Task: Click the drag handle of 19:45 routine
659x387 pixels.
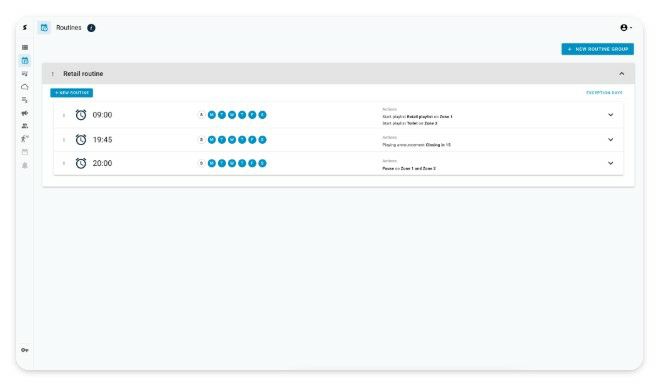Action: (64, 140)
